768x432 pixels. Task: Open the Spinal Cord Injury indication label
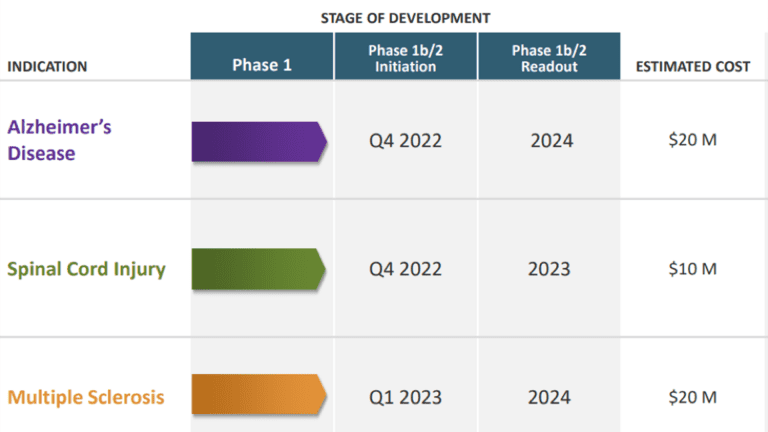click(x=86, y=269)
